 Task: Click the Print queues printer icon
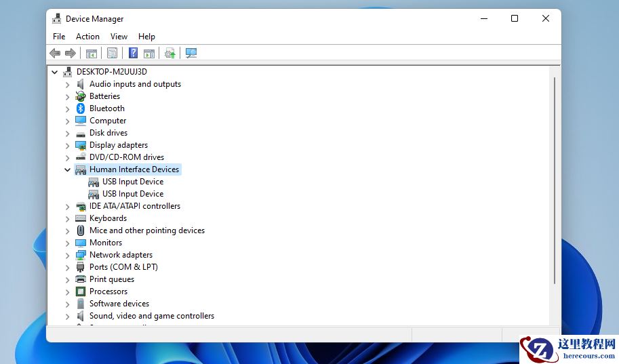pyautogui.click(x=81, y=279)
